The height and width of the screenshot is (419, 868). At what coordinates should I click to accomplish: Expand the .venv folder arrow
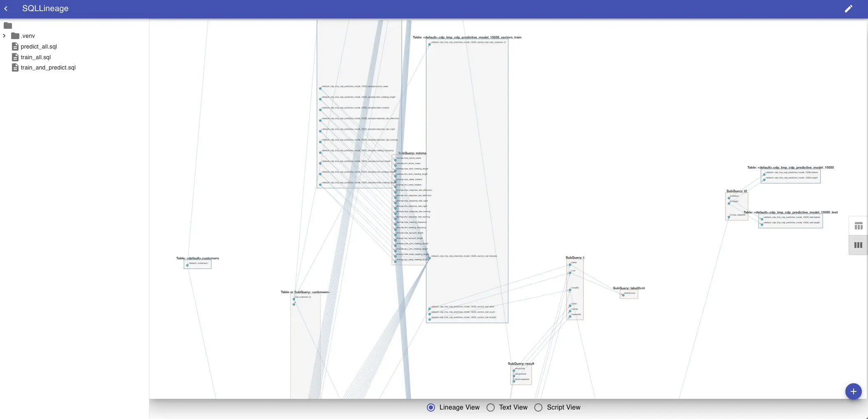coord(5,36)
